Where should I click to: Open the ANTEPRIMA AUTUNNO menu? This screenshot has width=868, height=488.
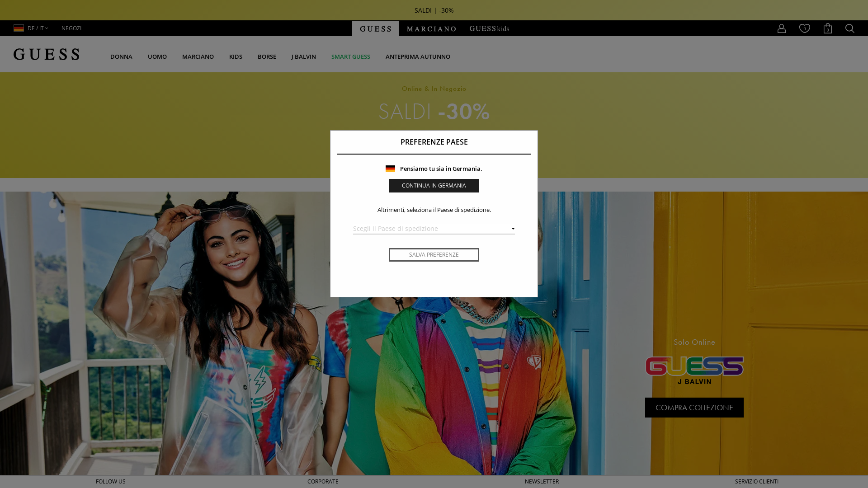tap(418, 56)
